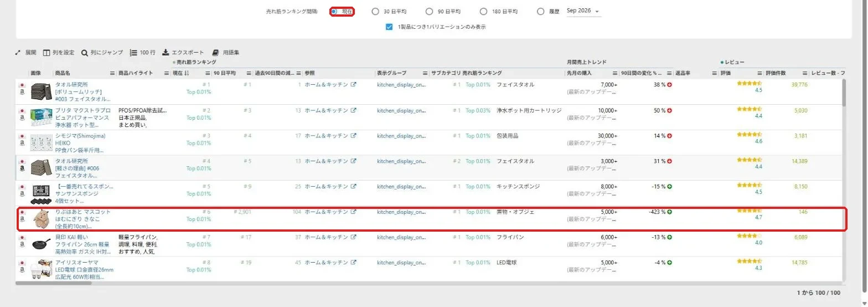The width and height of the screenshot is (868, 307).
Task: Open the 100 行 rows selector
Action: [142, 53]
